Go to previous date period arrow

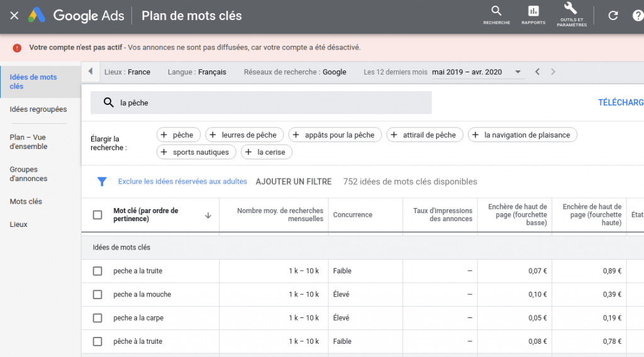(x=537, y=72)
